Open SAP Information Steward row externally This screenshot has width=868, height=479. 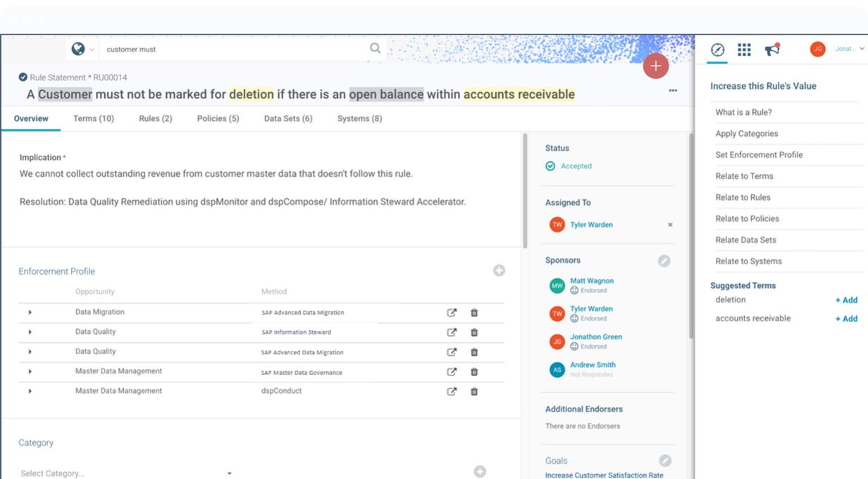pos(452,332)
